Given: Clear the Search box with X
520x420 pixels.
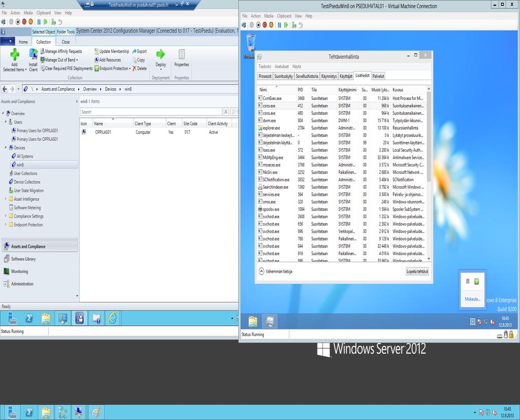Looking at the screenshot, I should coord(226,112).
